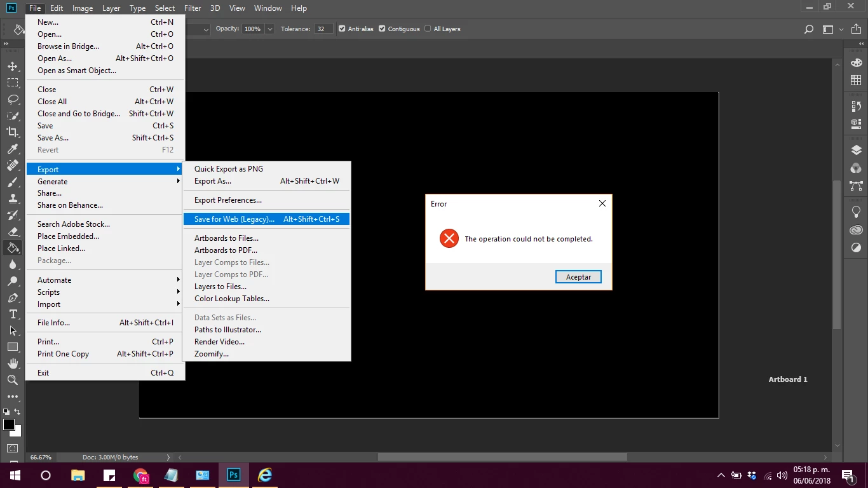Viewport: 868px width, 488px height.
Task: Select the Zoom tool
Action: point(12,380)
